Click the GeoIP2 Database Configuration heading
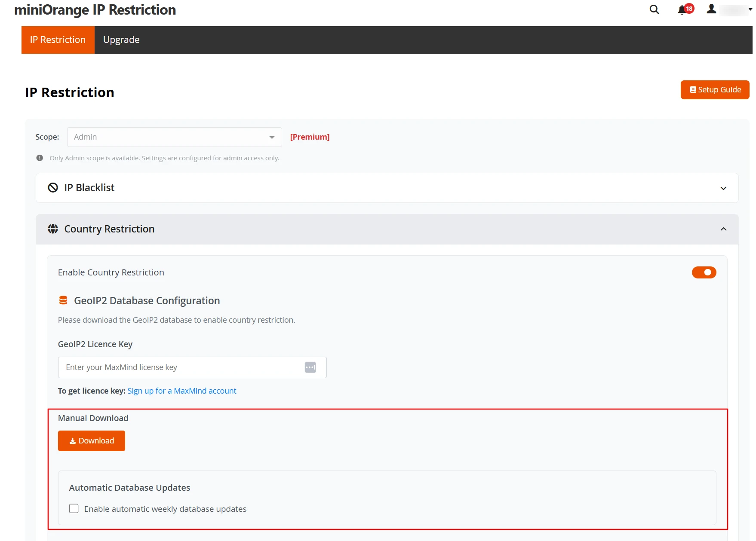Image resolution: width=756 pixels, height=541 pixels. [x=147, y=301]
